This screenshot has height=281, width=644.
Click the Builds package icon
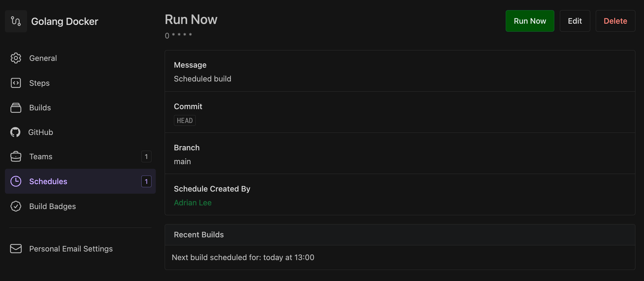(16, 108)
